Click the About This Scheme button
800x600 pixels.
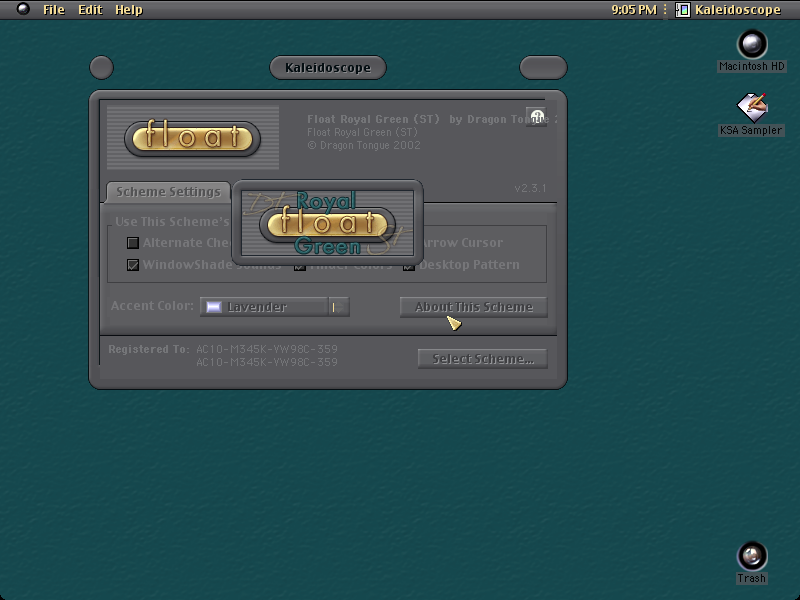click(473, 307)
